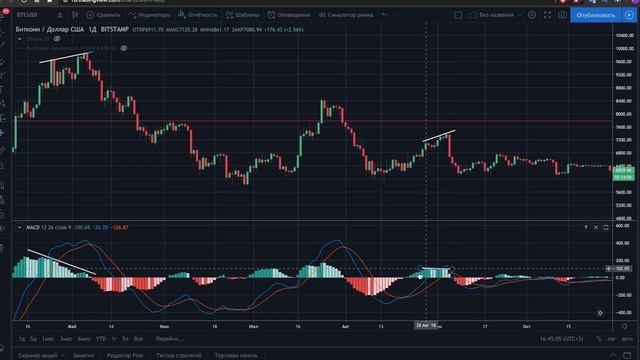Screen dimensions: 640x360
Task: Select the 5д time range
Action: click(33, 339)
